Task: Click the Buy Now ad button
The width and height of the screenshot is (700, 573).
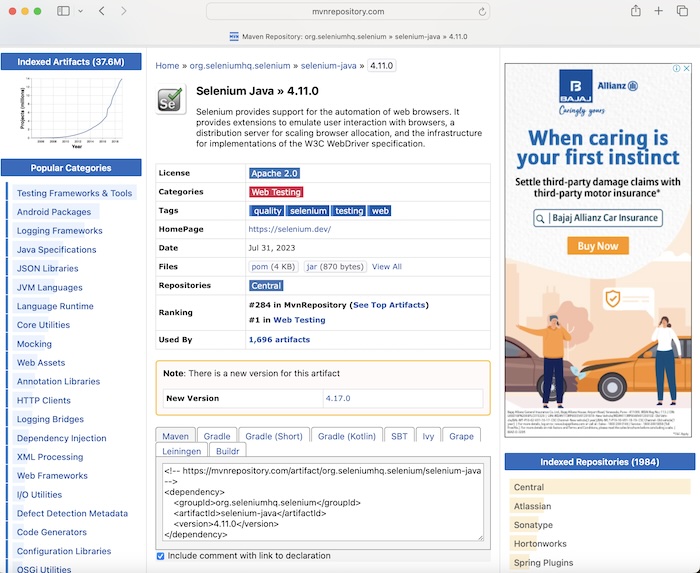Action: tap(598, 246)
